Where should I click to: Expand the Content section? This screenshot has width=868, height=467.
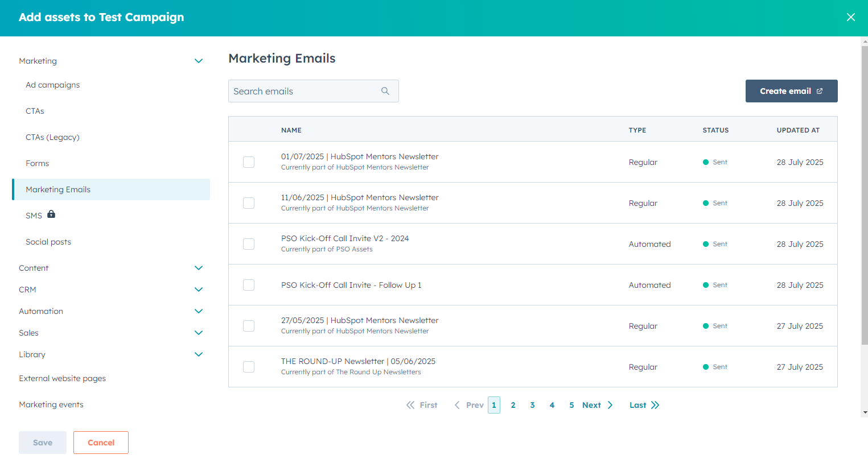[x=199, y=267]
